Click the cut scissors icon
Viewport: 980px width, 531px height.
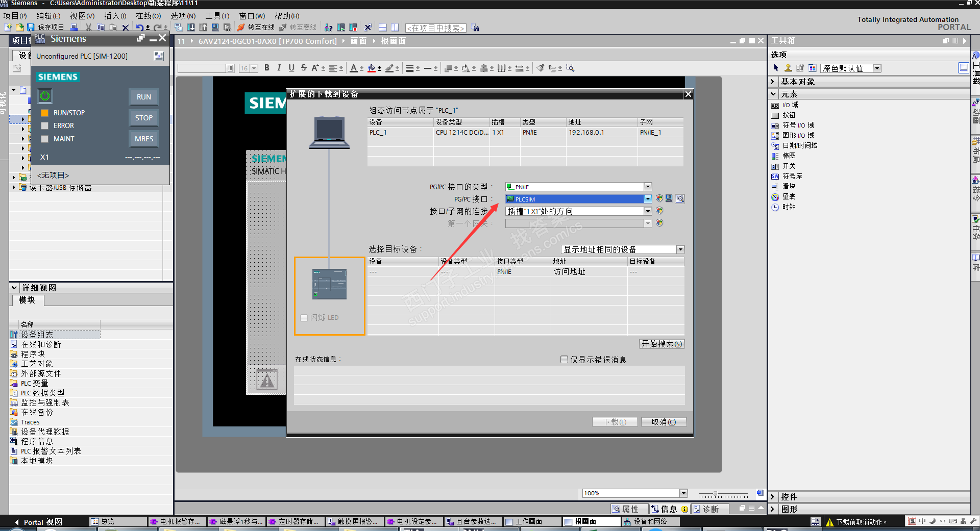tap(89, 27)
